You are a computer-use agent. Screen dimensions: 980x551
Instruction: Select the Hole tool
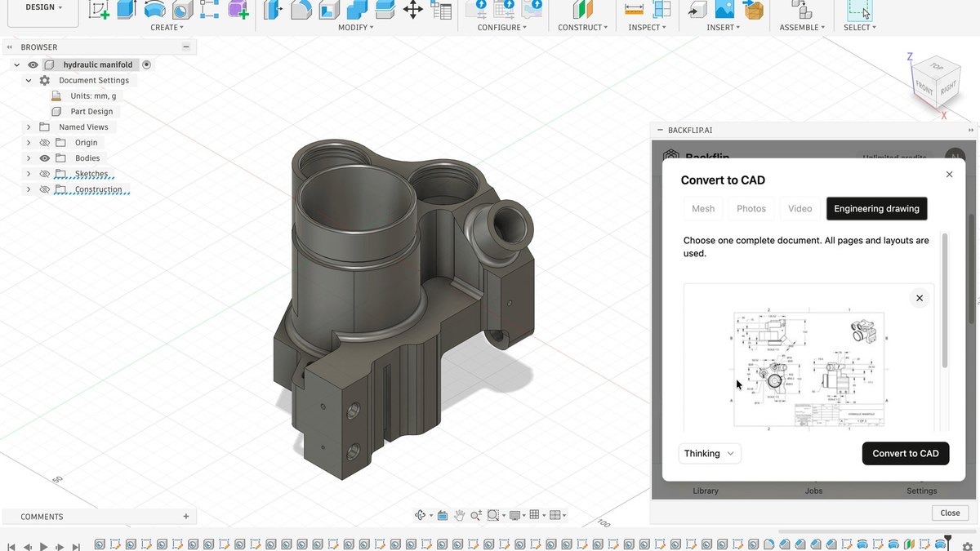coord(182,9)
